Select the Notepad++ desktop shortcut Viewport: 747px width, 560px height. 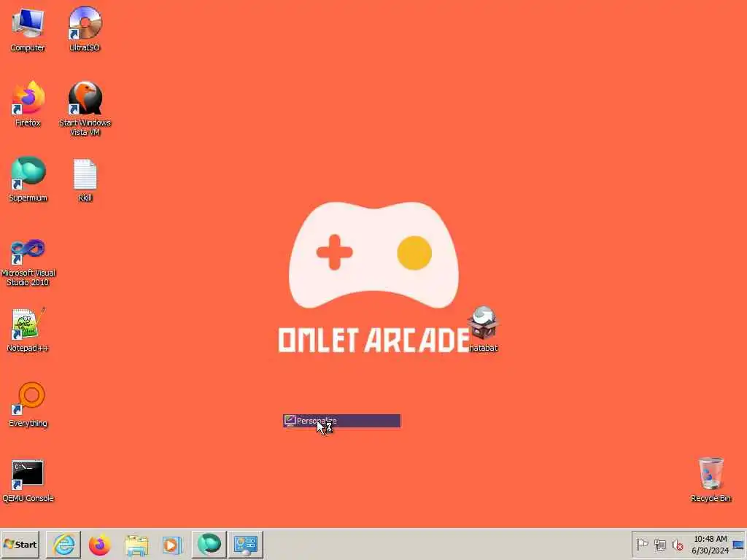point(28,330)
